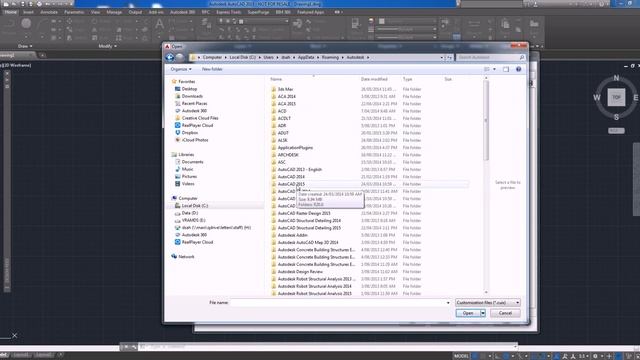Expand the Open button dropdown arrow
Viewport: 640px width, 360px height.
click(x=483, y=313)
